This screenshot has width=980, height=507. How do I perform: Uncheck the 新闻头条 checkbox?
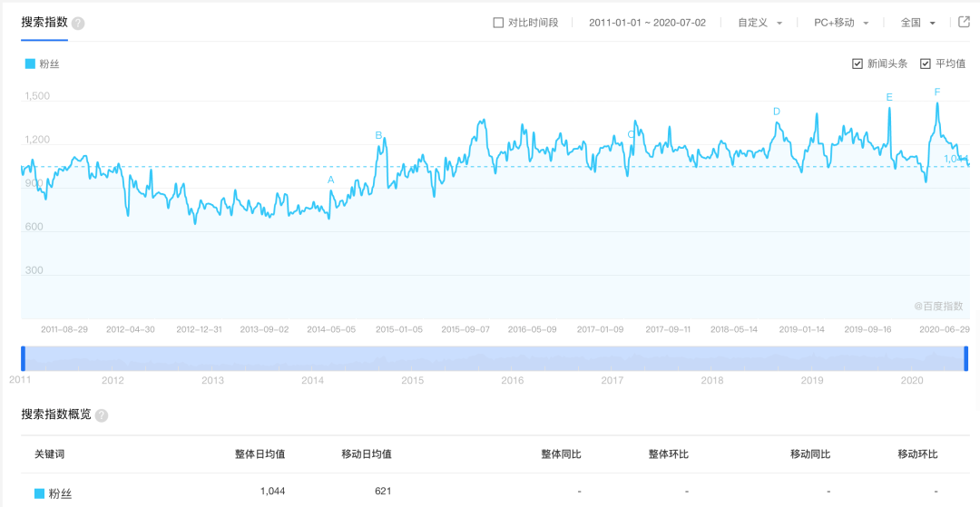pyautogui.click(x=857, y=63)
